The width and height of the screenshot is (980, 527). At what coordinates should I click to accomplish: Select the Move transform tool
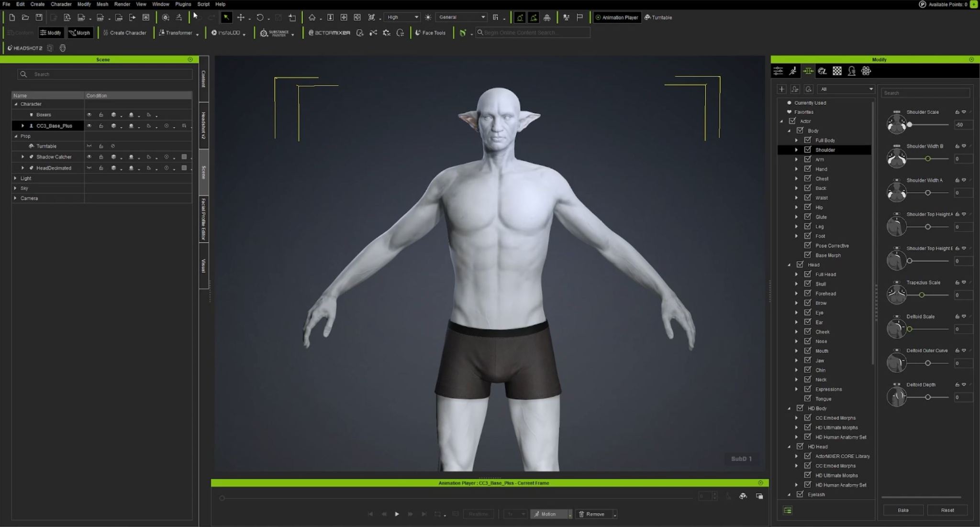click(241, 17)
